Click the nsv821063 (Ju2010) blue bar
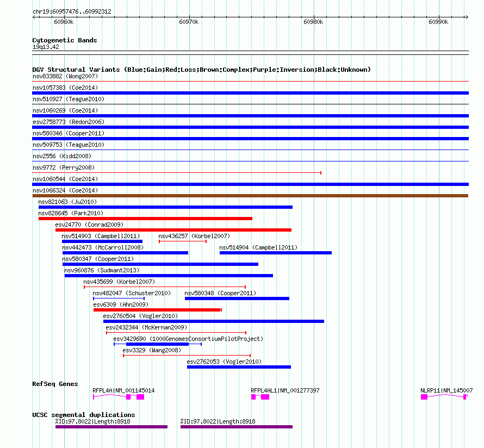The width and height of the screenshot is (484, 448). [165, 207]
